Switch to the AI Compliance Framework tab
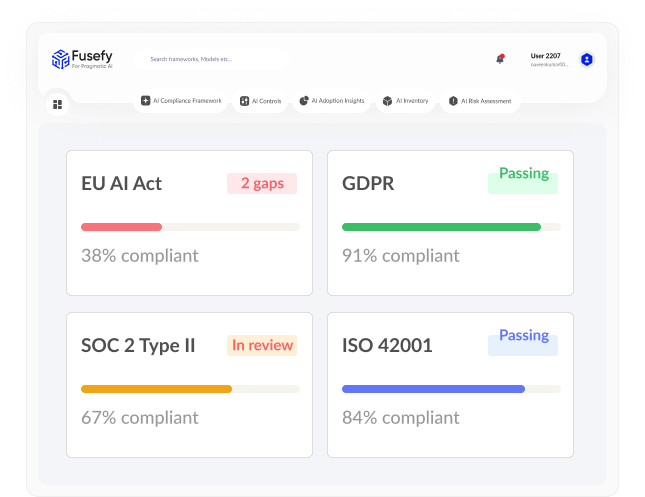645x497 pixels. [x=181, y=101]
